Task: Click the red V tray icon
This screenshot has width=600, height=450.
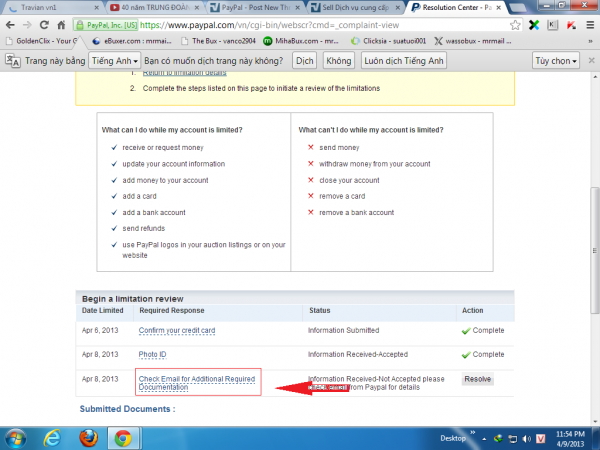Action: pos(541,439)
